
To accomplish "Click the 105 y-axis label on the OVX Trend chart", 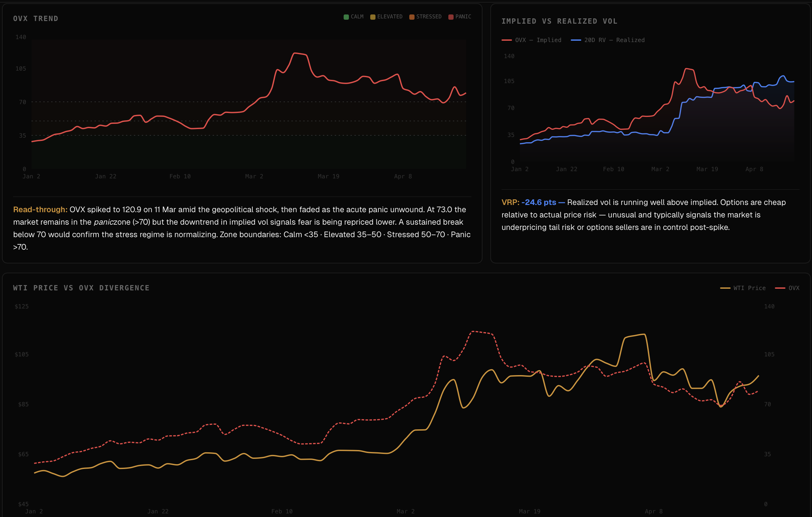I will tap(21, 69).
